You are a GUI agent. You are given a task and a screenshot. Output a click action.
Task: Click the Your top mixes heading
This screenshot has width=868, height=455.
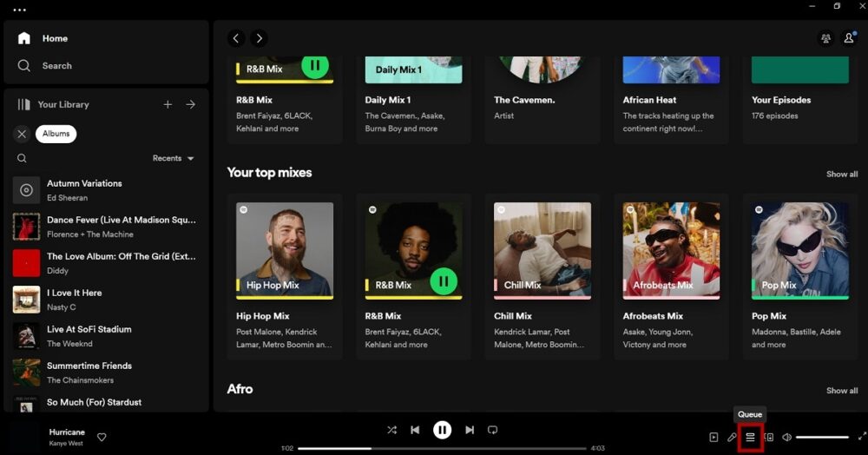pyautogui.click(x=270, y=173)
